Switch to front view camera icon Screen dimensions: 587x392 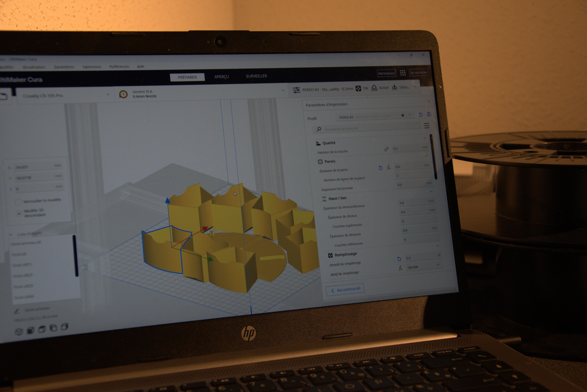click(30, 331)
